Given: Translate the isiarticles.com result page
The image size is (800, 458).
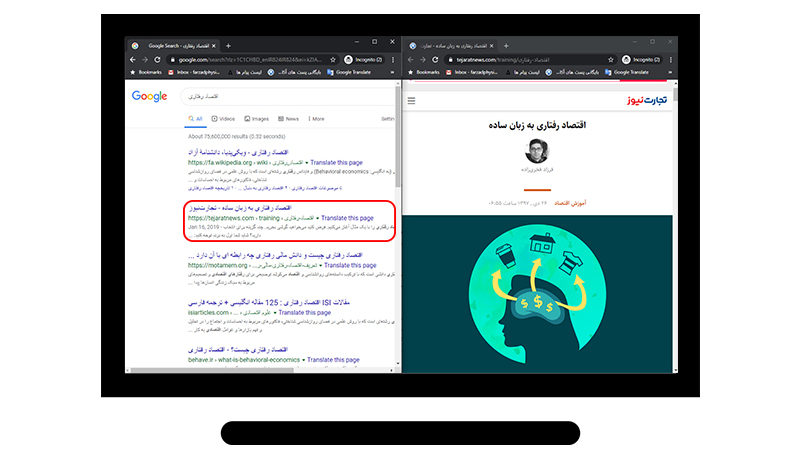Looking at the screenshot, I should [305, 313].
